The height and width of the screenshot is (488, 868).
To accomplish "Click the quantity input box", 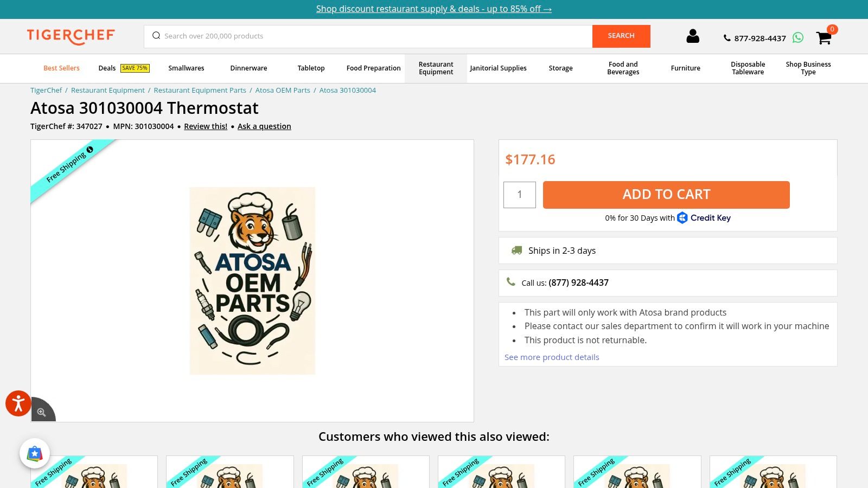I will (x=519, y=195).
